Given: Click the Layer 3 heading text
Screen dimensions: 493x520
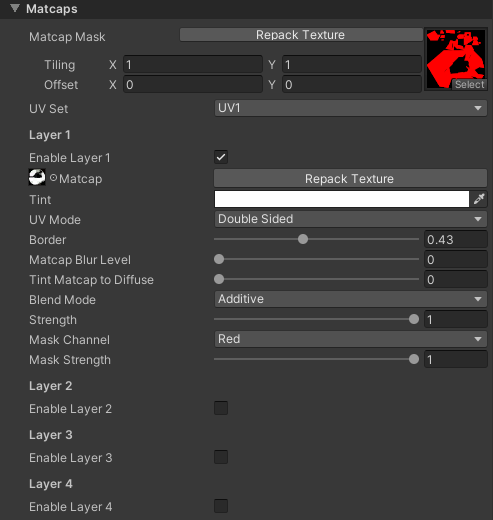Looking at the screenshot, I should point(51,435).
